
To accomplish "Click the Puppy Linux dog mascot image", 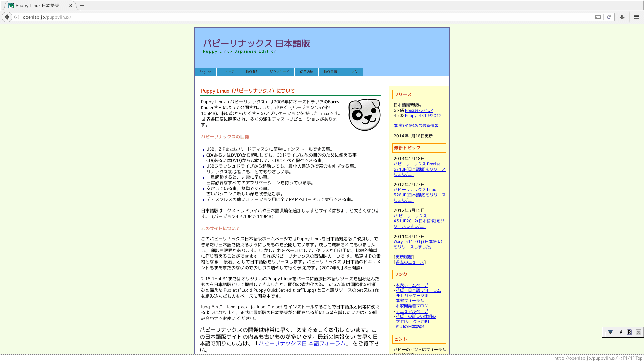I will click(x=364, y=115).
